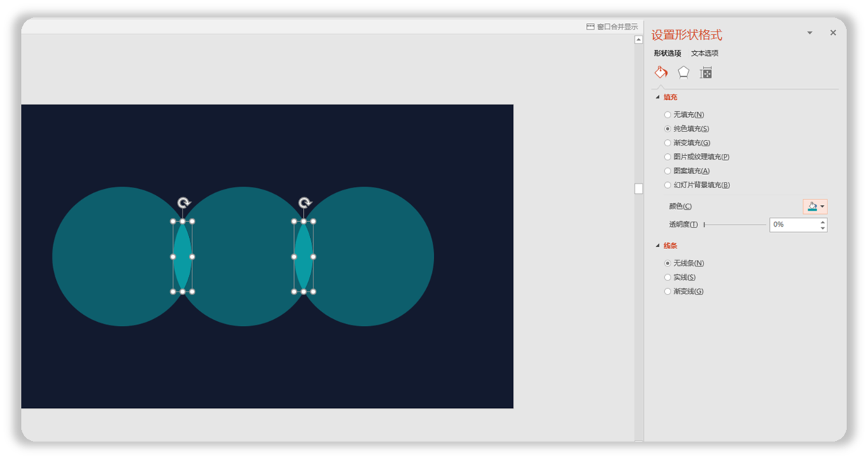Click the 透明度(T) label

682,225
